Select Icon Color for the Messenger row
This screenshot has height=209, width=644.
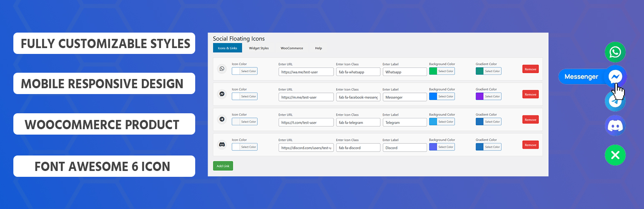coord(244,96)
